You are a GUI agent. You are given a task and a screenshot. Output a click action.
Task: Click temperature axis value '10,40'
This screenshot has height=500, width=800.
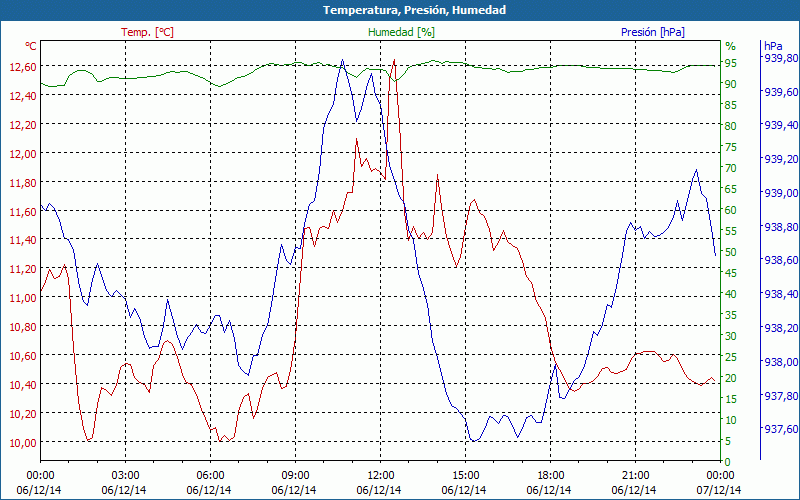tap(23, 385)
